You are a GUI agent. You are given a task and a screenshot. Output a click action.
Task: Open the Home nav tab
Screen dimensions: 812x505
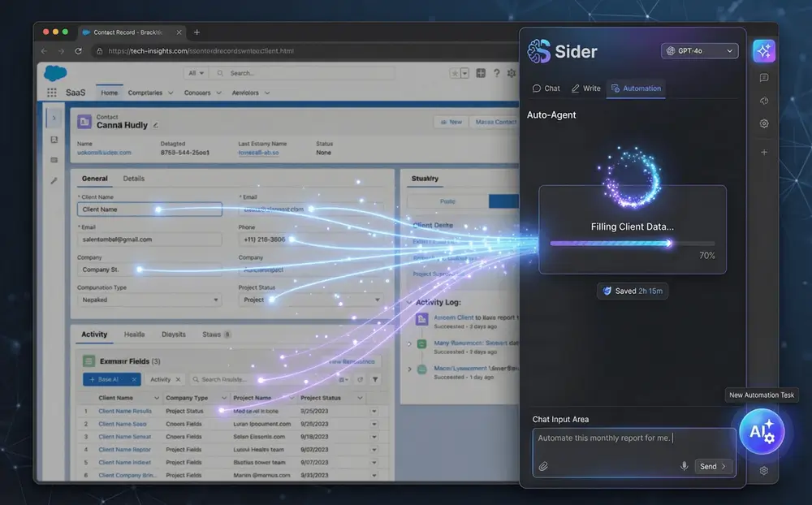[110, 93]
